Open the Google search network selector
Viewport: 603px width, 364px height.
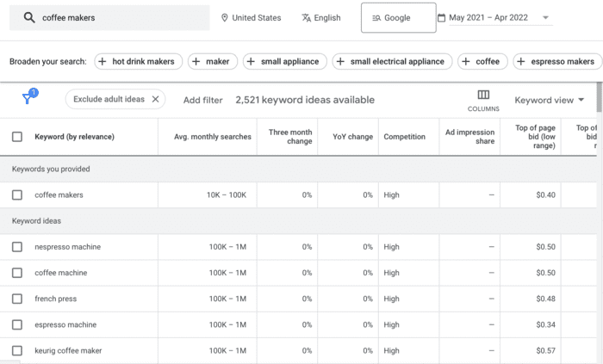coord(398,18)
